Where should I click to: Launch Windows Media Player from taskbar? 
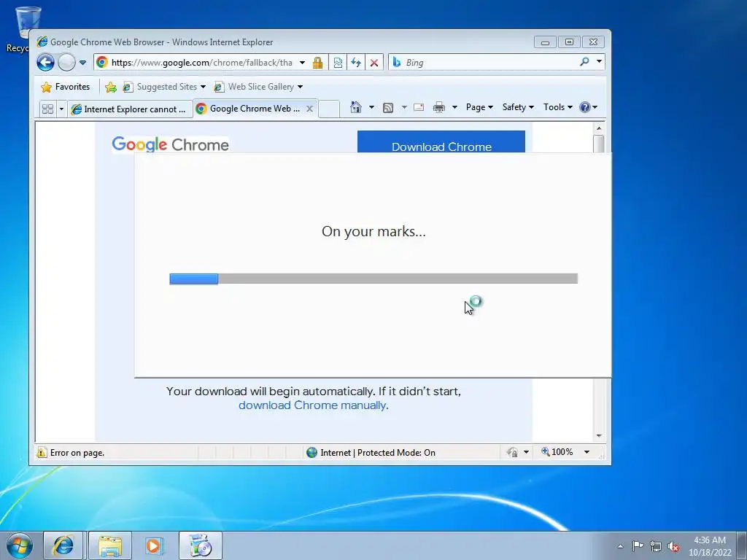tap(154, 545)
